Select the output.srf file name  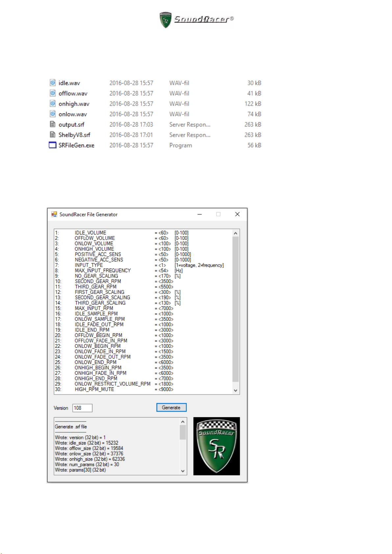pyautogui.click(x=71, y=125)
